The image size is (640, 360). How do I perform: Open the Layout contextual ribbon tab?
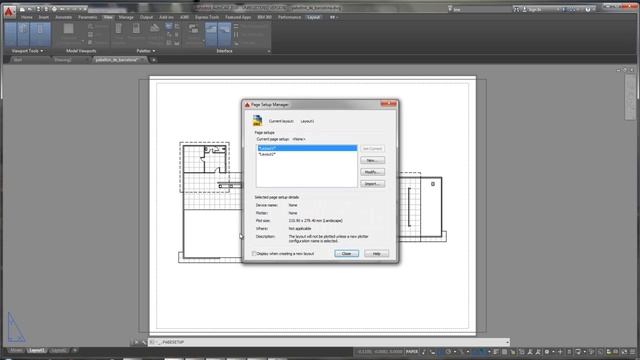point(313,17)
